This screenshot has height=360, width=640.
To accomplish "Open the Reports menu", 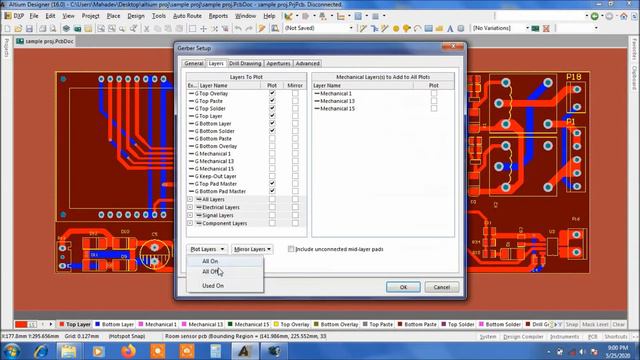I will [218, 16].
